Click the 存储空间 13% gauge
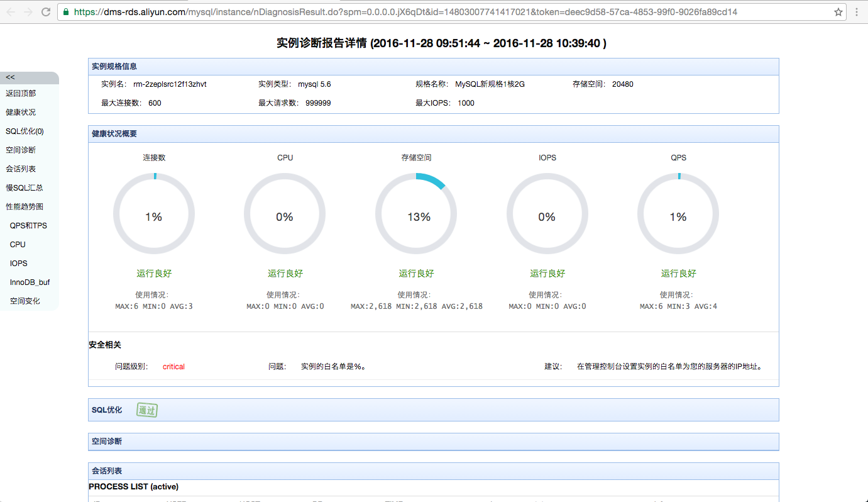Screen dimensions: 868x502 tap(416, 215)
